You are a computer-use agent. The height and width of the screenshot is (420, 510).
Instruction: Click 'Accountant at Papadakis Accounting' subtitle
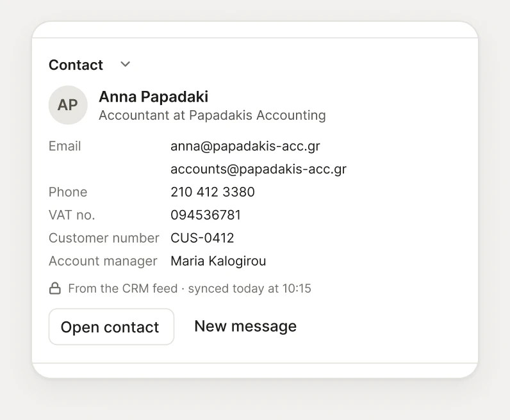click(212, 115)
